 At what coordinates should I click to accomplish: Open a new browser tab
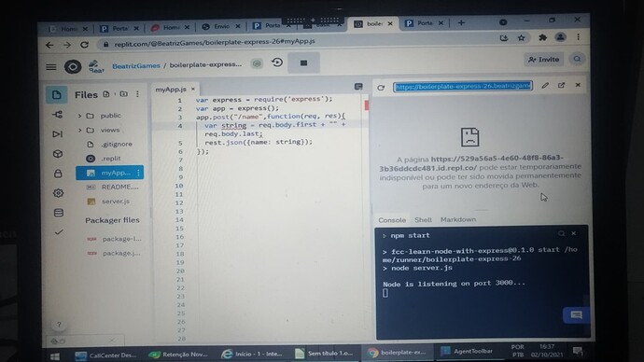(461, 23)
